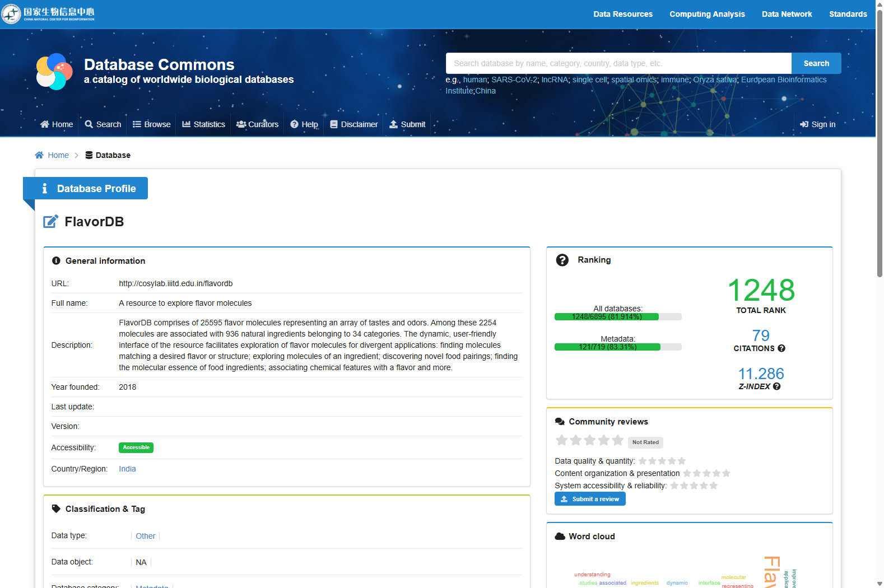Image resolution: width=884 pixels, height=588 pixels.
Task: Click the cloud icon beside Word cloud
Action: (560, 536)
